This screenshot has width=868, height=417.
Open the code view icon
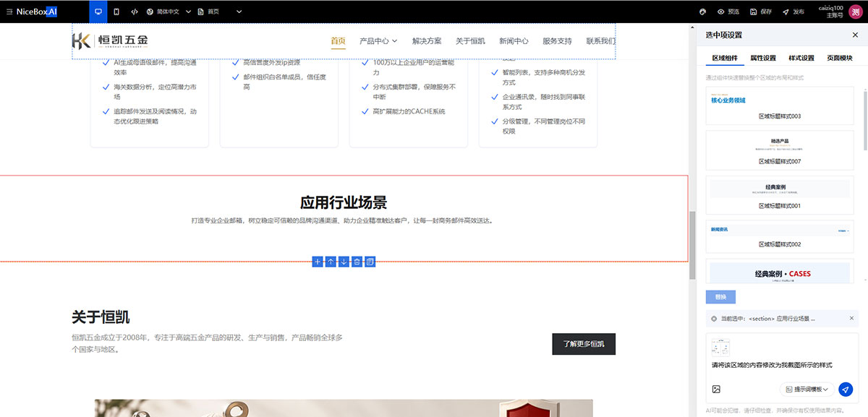click(135, 12)
